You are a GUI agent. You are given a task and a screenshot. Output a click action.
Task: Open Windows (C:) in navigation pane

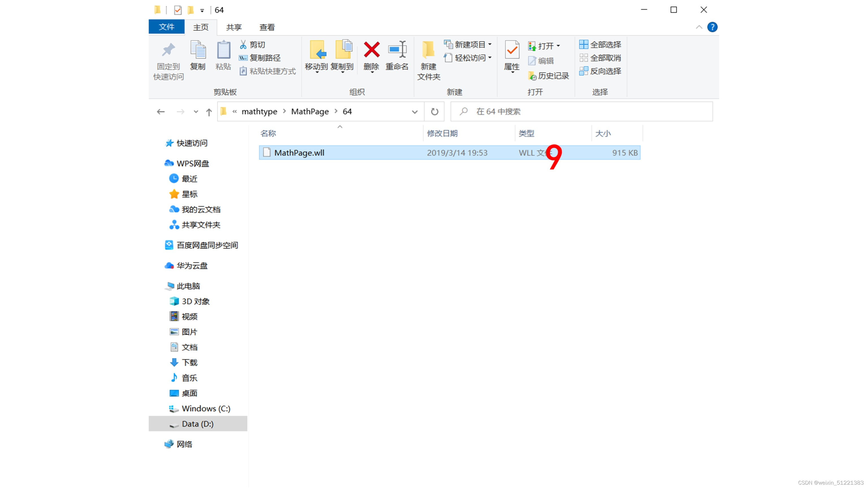[205, 409]
